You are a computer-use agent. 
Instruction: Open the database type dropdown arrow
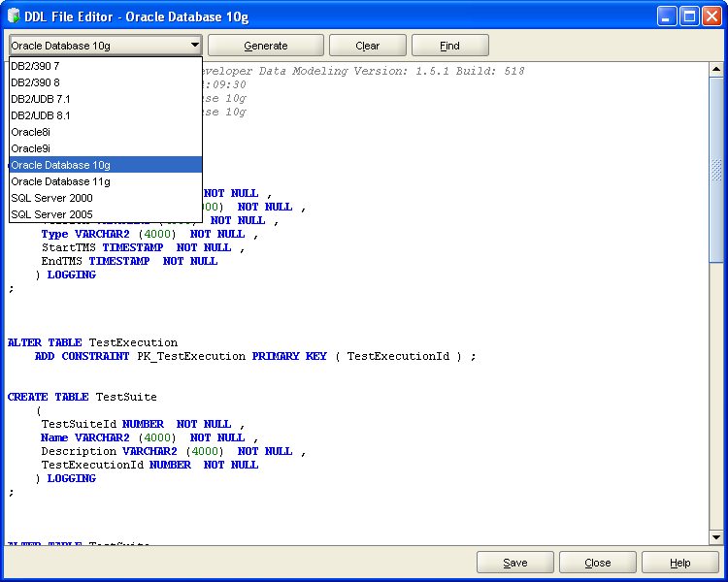pos(194,46)
